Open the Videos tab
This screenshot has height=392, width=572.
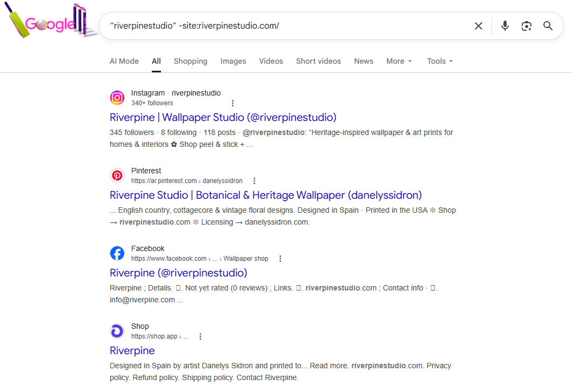click(271, 61)
